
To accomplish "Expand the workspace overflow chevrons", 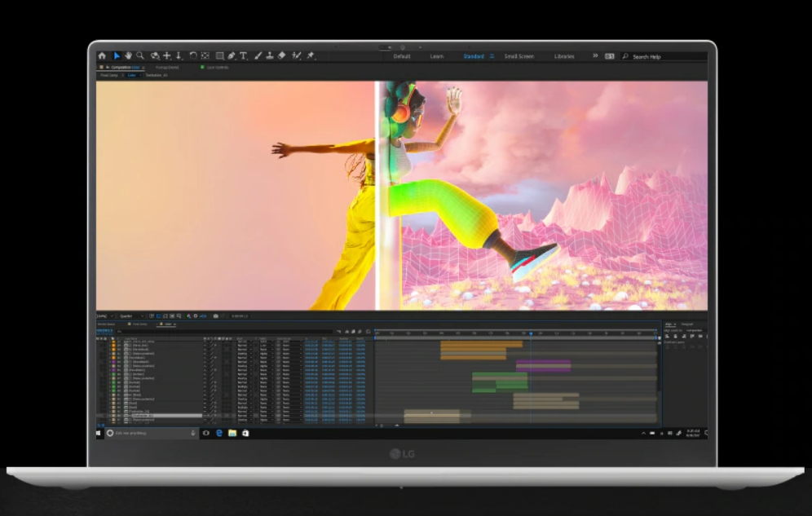I will click(595, 56).
